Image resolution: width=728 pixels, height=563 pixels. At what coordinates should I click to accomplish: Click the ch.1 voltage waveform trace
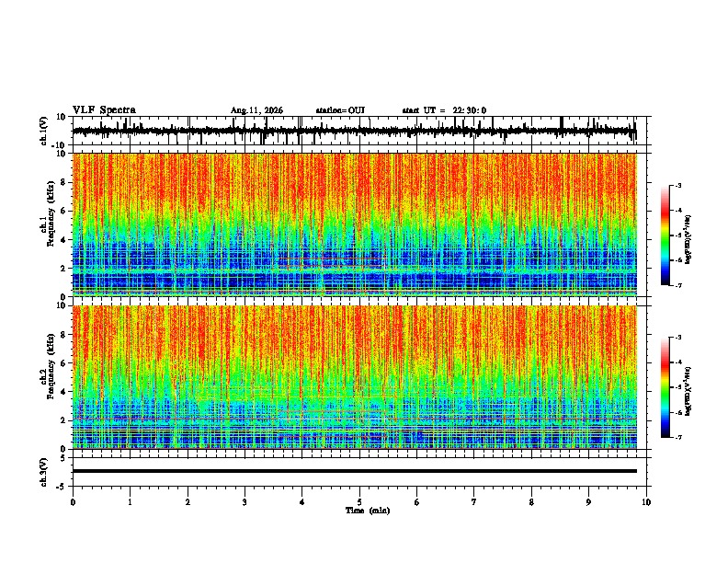(355, 131)
